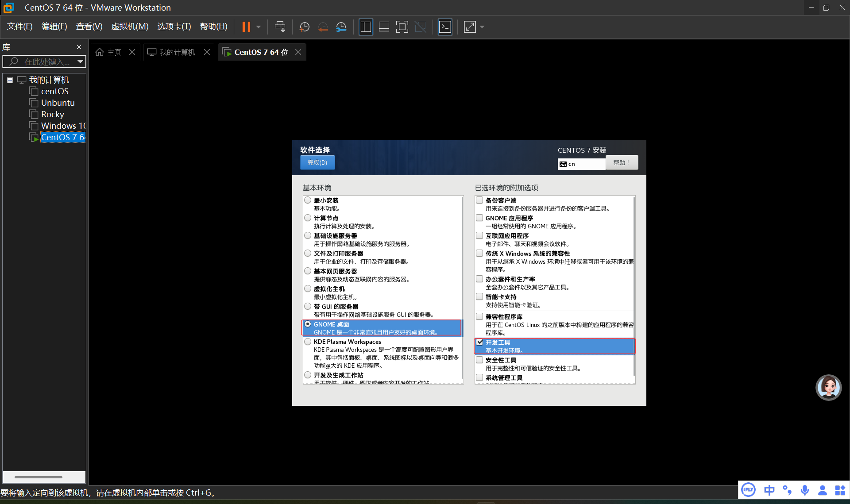This screenshot has height=504, width=850.
Task: Click the iFLY input method logo
Action: [x=749, y=490]
